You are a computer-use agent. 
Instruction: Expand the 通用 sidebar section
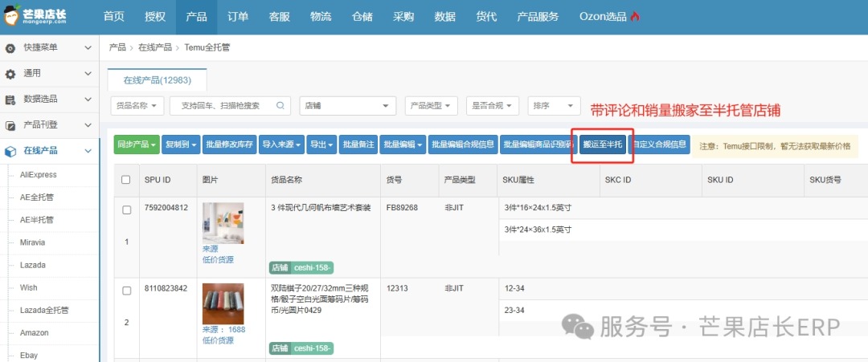click(x=88, y=74)
